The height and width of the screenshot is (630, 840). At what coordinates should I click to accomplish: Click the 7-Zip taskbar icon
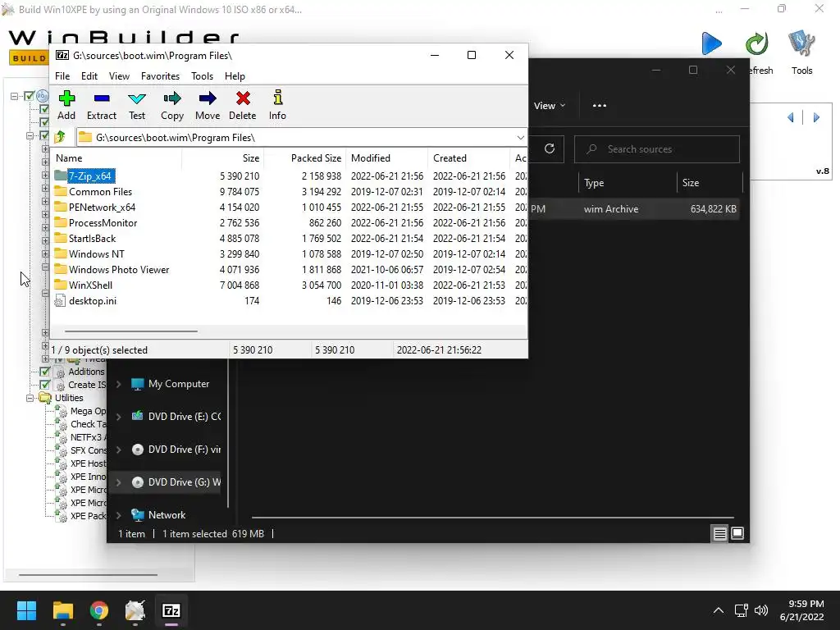click(171, 610)
